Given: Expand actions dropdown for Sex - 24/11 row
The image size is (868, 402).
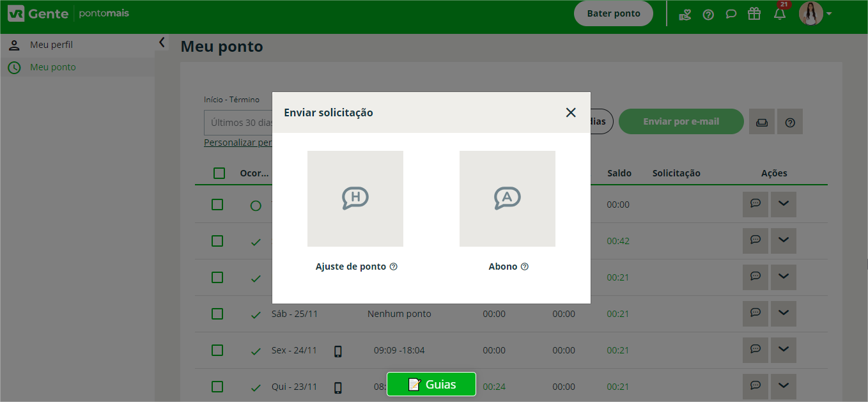Looking at the screenshot, I should coord(784,350).
